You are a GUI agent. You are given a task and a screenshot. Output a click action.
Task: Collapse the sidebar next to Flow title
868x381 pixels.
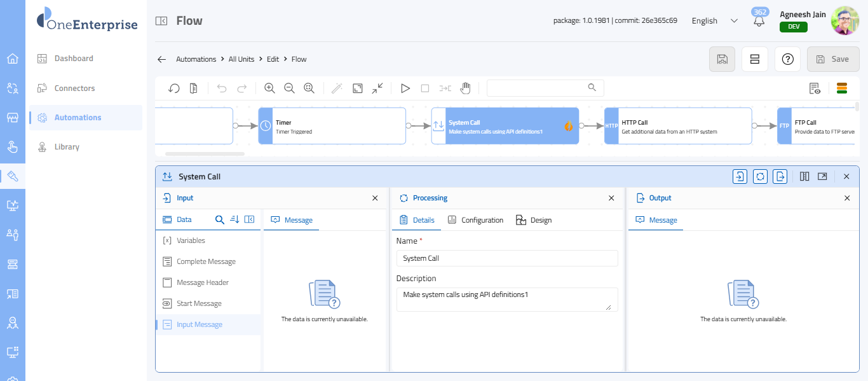click(x=161, y=21)
